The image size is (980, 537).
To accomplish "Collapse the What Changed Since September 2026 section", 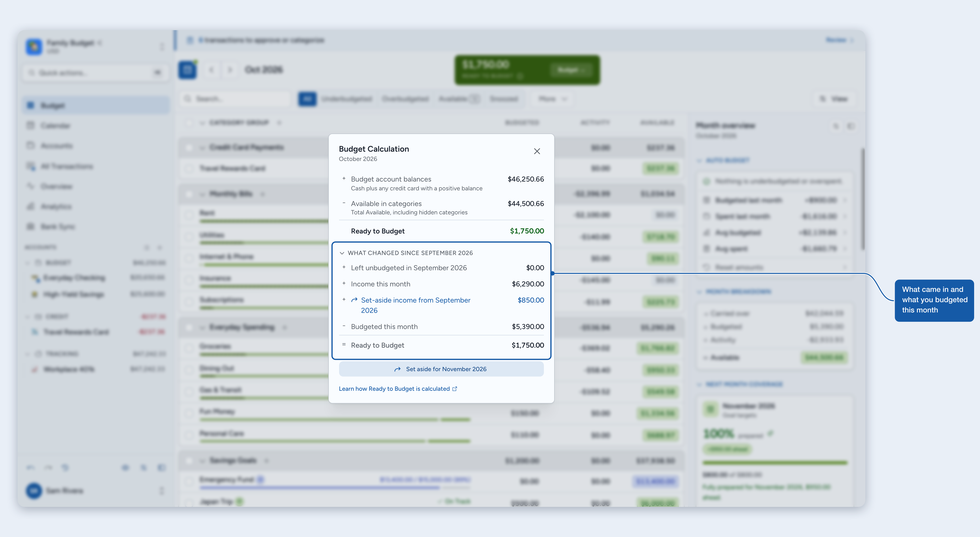I will click(406, 253).
